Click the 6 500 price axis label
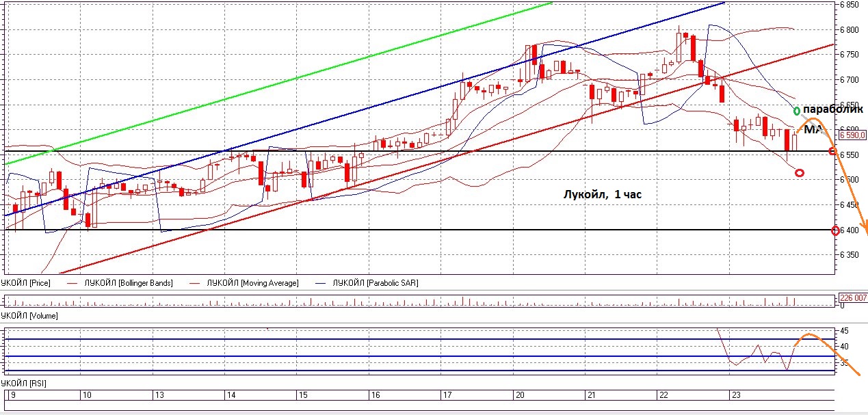Screen dimensions: 868x415 pos(849,180)
